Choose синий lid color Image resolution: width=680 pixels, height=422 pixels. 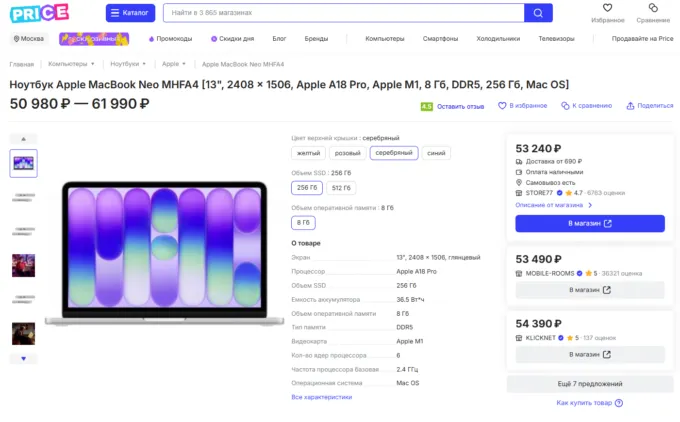pyautogui.click(x=436, y=153)
